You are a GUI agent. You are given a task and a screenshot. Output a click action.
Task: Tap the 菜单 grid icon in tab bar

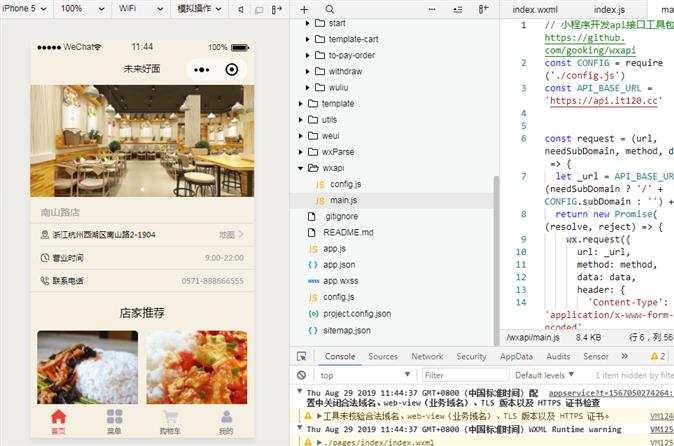(x=114, y=418)
